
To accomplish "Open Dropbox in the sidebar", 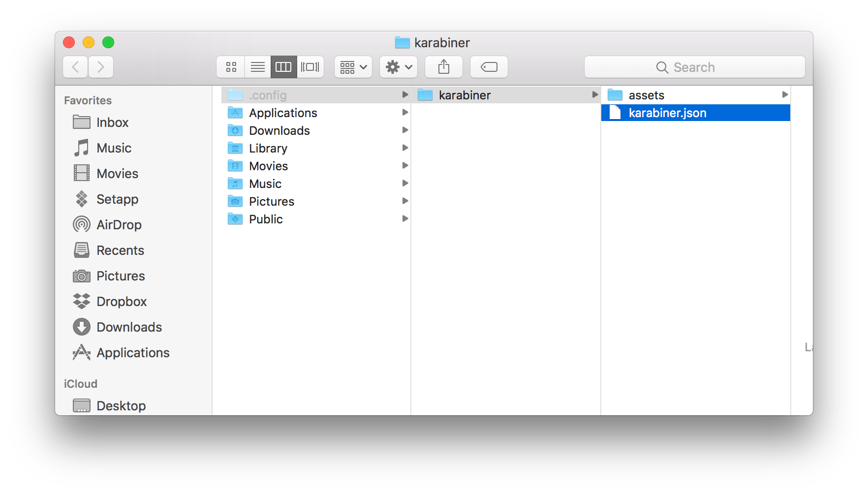I will (x=121, y=302).
